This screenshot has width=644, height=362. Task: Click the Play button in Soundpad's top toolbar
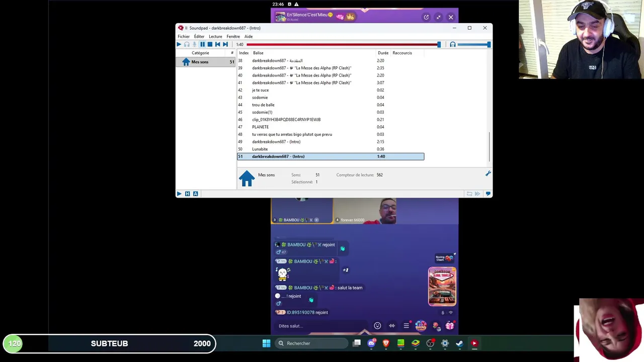(x=179, y=45)
